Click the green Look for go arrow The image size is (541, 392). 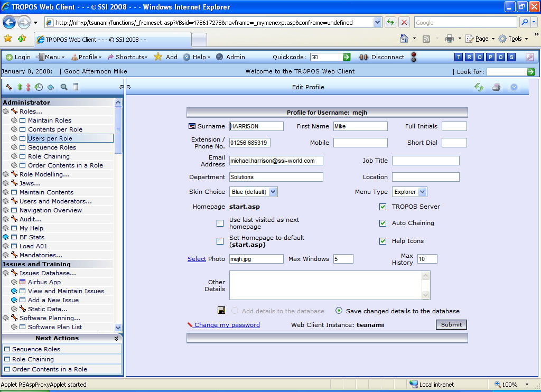pyautogui.click(x=531, y=71)
